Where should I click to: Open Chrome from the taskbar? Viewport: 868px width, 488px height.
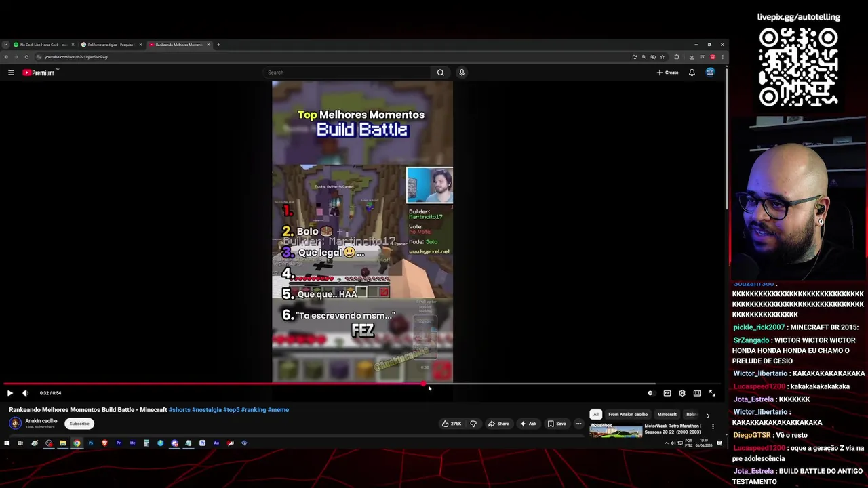(x=77, y=443)
